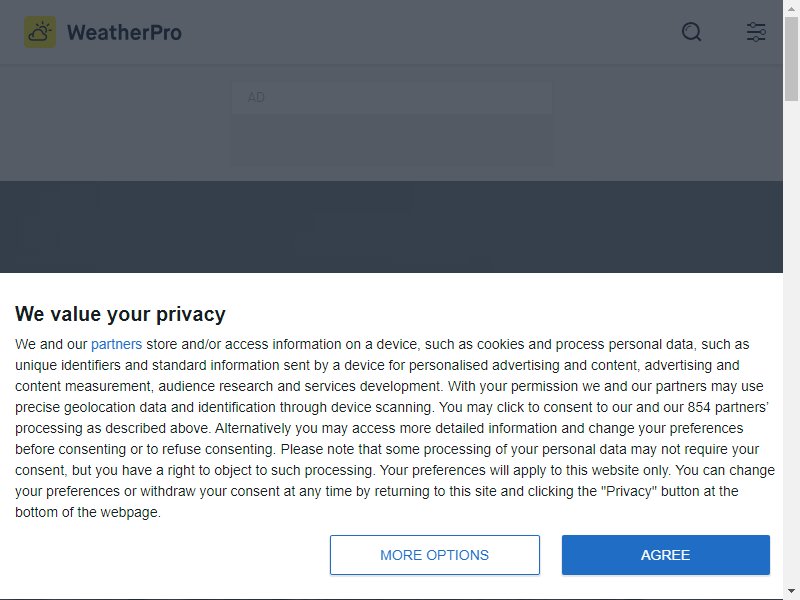Accept cookies with the AGREE button
The image size is (800, 600).
point(665,555)
